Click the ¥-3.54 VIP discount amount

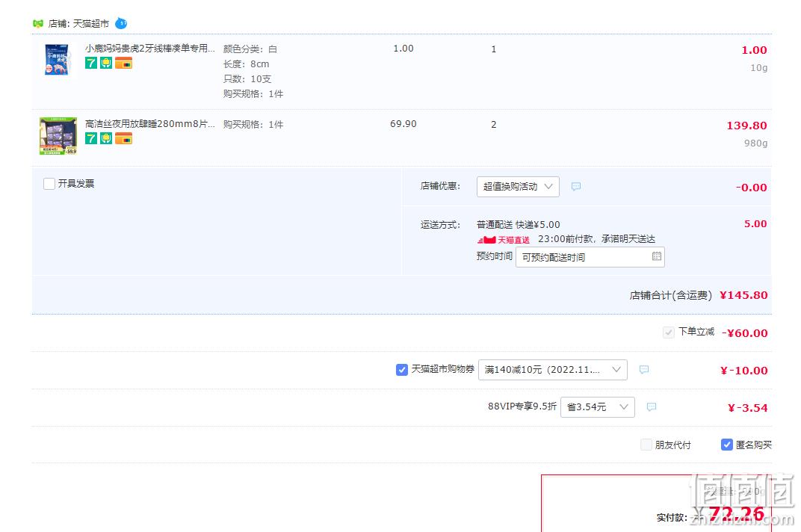[x=748, y=408]
